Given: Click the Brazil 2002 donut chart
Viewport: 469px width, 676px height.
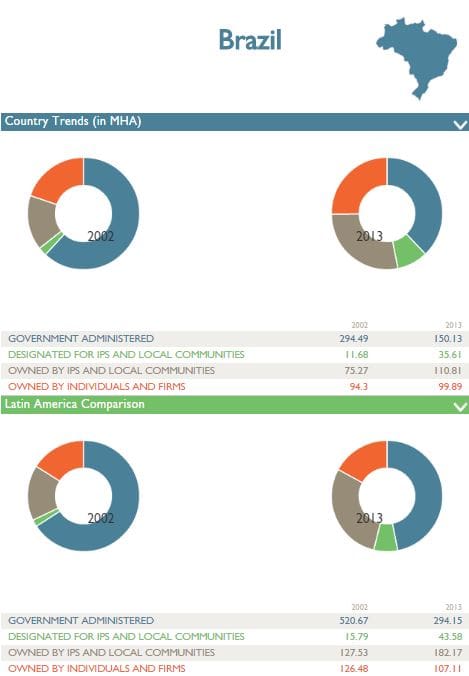Looking at the screenshot, I should click(x=84, y=213).
